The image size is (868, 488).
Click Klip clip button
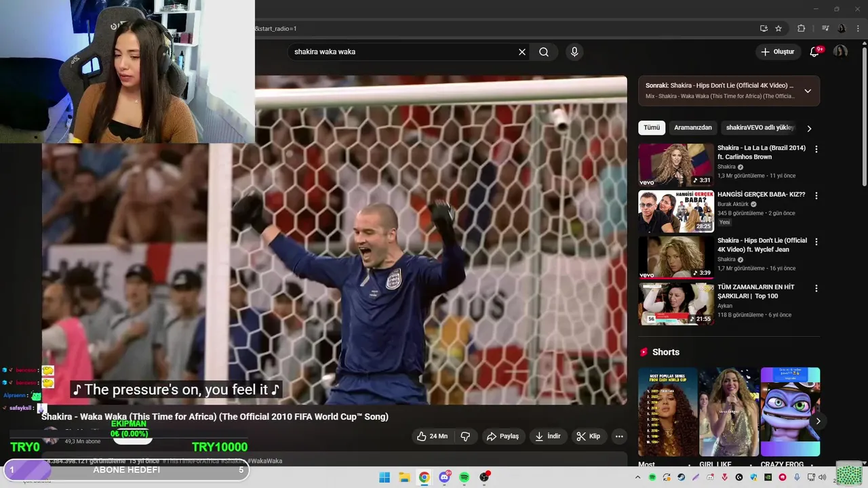[x=589, y=436]
